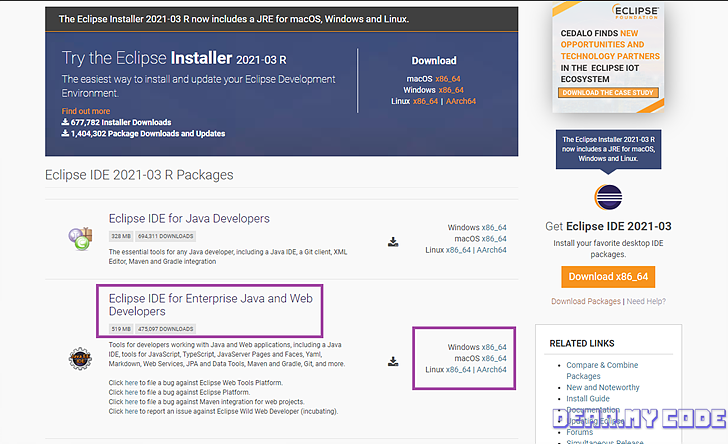Select Linux x86_64 for Java Developers package
Screen dimensions: 728x444
coord(458,250)
